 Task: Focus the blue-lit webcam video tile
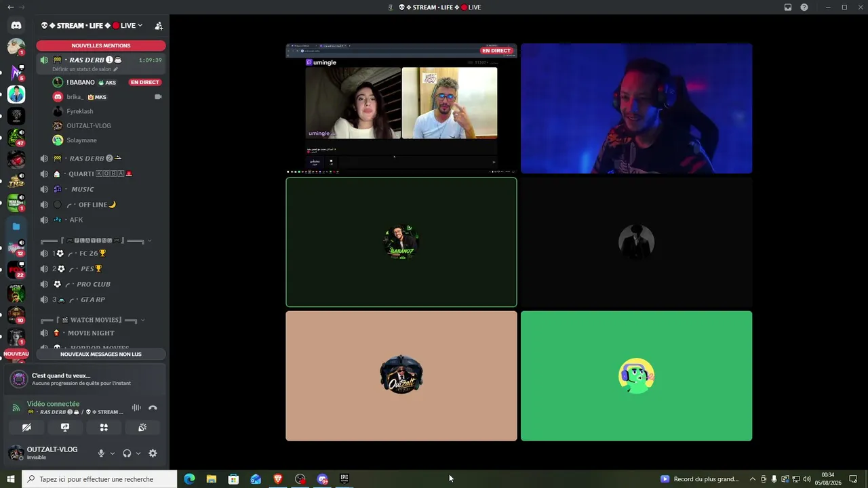coord(637,108)
